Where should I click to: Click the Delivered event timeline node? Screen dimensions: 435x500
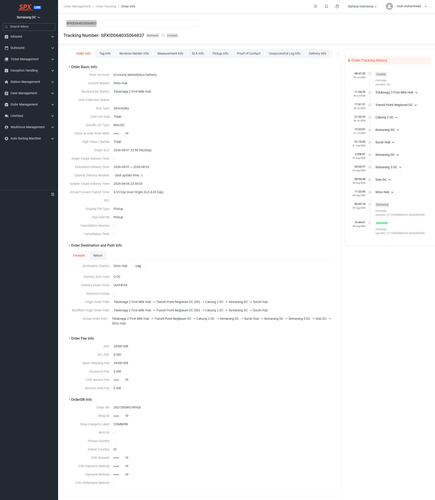(370, 223)
